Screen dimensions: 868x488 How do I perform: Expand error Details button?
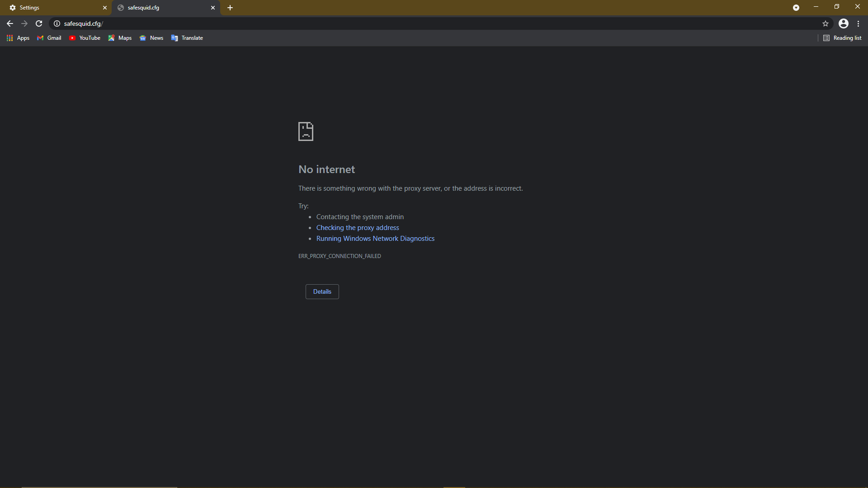(322, 291)
